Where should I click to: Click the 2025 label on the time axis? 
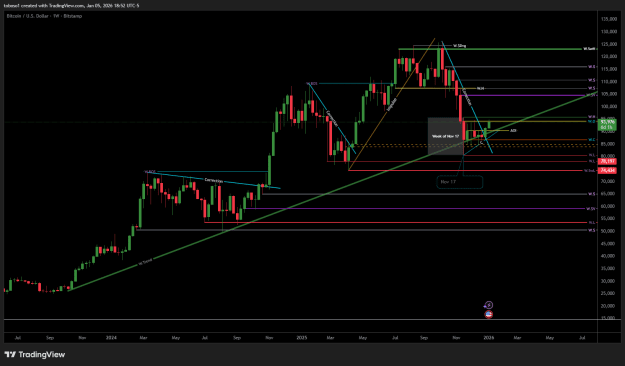302,338
